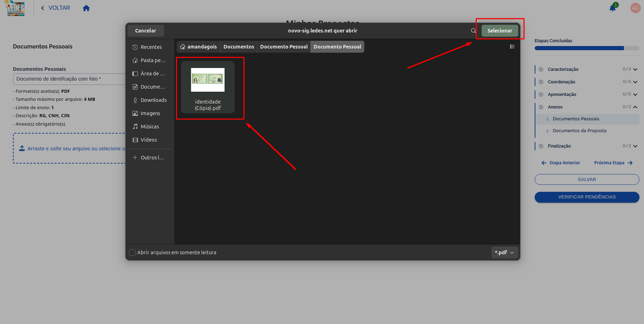Image resolution: width=644 pixels, height=324 pixels.
Task: Open the search icon in file dialog header
Action: pos(473,31)
